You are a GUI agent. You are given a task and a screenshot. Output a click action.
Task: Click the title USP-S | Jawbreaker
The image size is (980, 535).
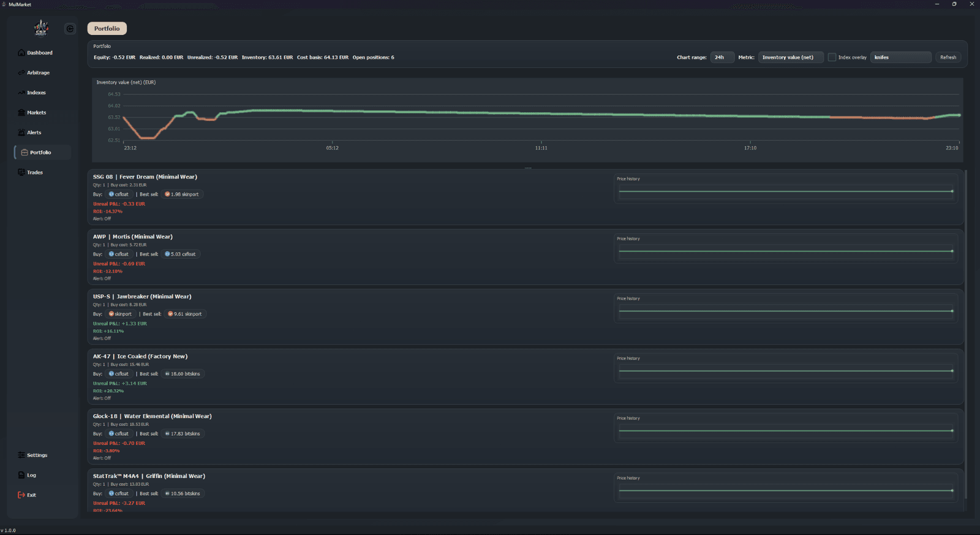click(x=142, y=297)
